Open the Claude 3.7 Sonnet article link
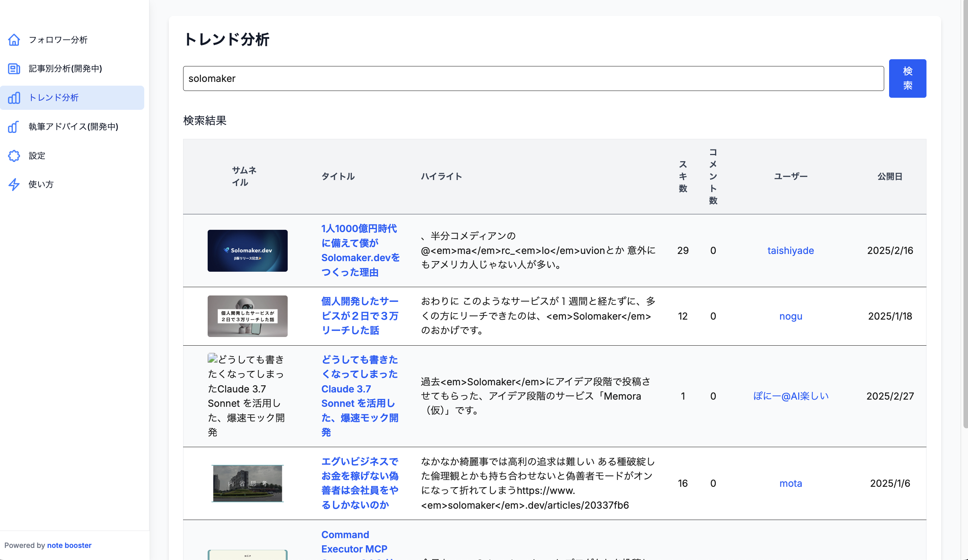968x560 pixels. point(359,396)
